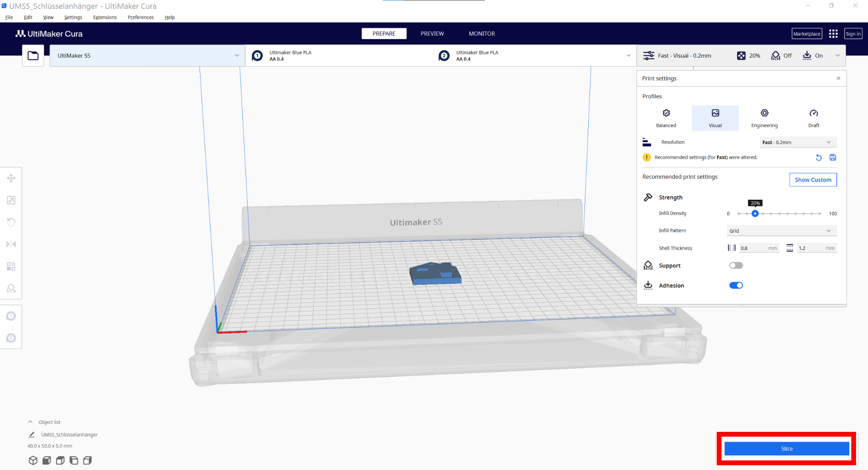The height and width of the screenshot is (470, 868).
Task: Collapse the Object list expander
Action: [30, 422]
